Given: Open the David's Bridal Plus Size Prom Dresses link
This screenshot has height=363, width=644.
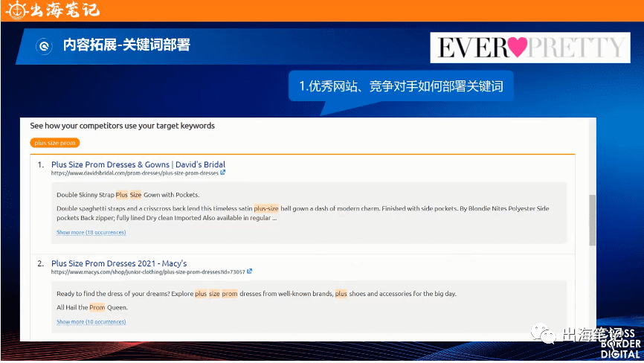Looking at the screenshot, I should 138,164.
